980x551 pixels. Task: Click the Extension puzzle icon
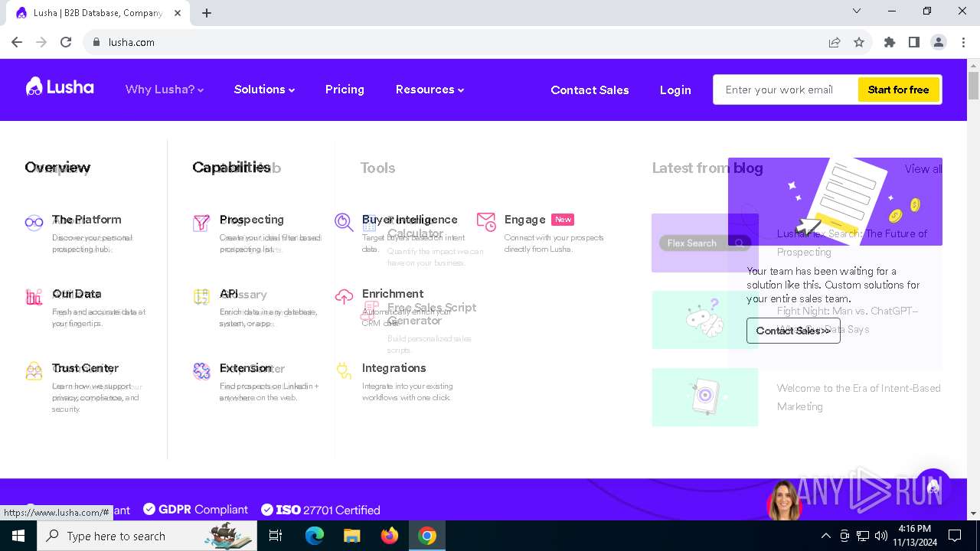[201, 371]
